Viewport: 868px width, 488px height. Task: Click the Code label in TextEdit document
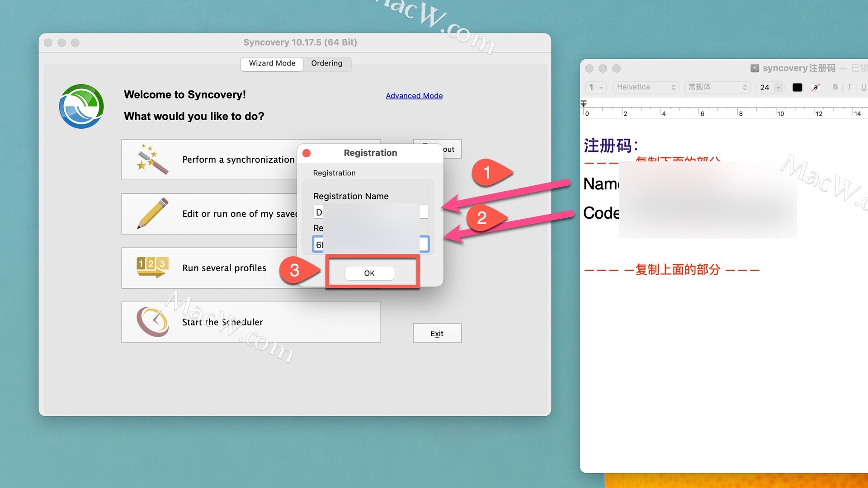click(601, 213)
